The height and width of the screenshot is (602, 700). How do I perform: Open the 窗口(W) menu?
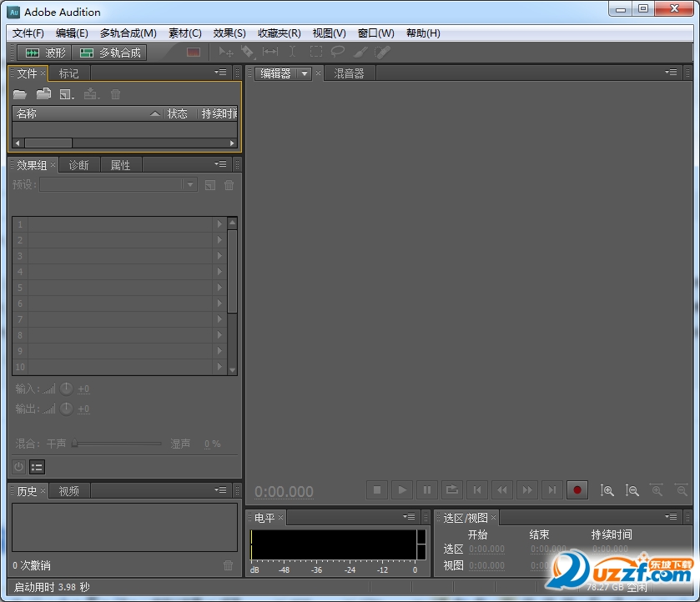coord(376,33)
